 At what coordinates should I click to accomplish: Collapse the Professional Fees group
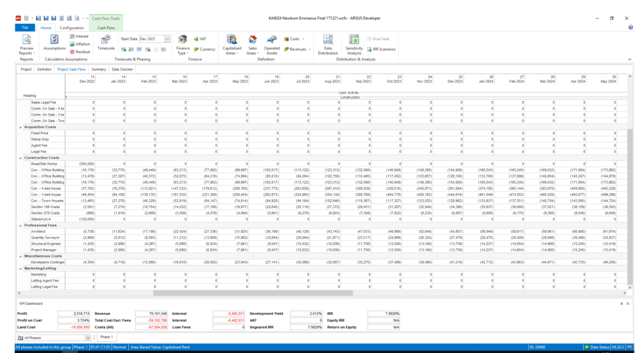[21, 225]
